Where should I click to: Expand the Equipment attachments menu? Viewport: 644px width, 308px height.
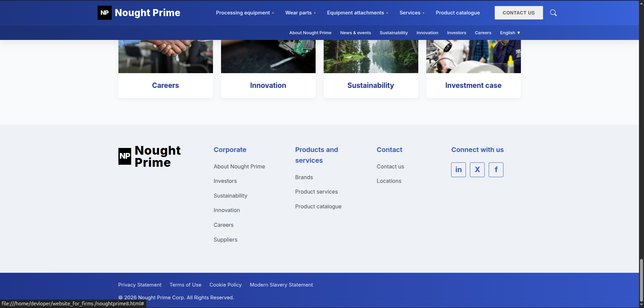coord(358,13)
